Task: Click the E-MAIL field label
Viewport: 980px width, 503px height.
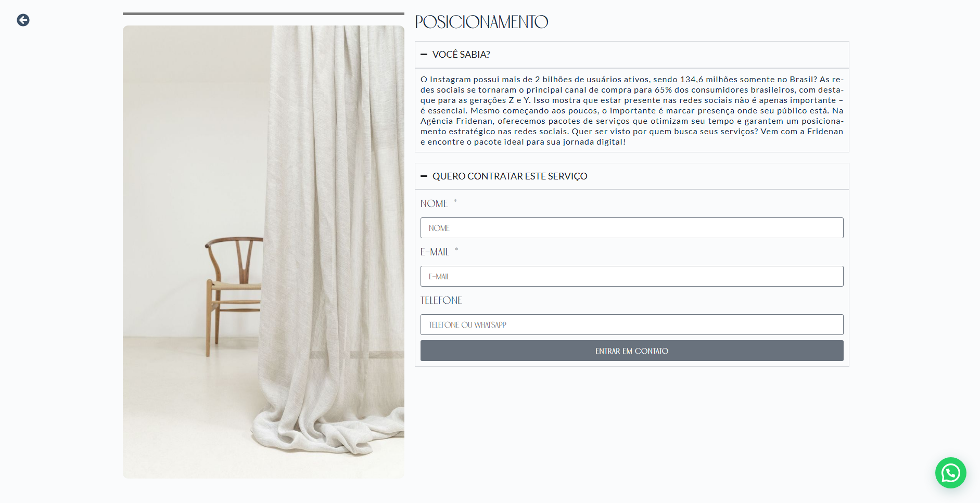Action: pyautogui.click(x=435, y=252)
